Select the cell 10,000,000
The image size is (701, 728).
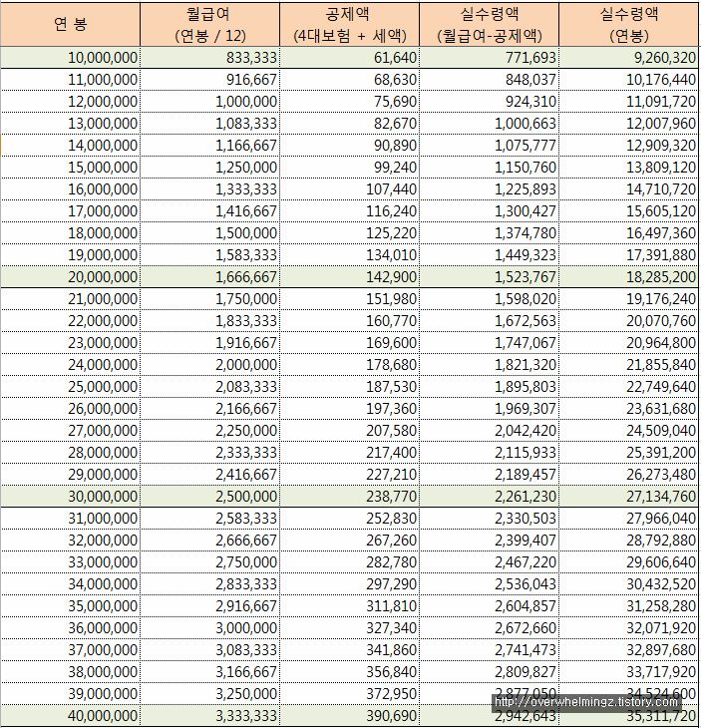click(x=70, y=58)
